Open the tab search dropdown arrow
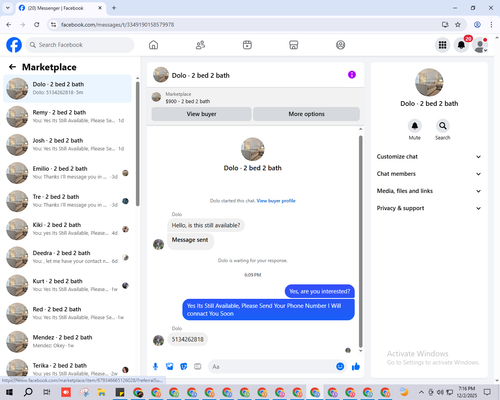The image size is (500, 400). 8,8
